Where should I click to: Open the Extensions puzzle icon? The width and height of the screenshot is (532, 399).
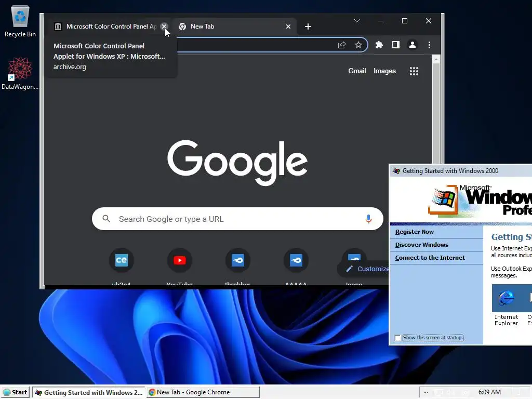(379, 45)
